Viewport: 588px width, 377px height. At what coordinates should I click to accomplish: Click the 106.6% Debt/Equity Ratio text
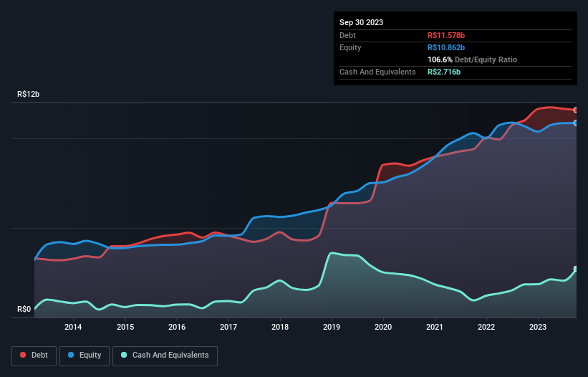coord(472,59)
